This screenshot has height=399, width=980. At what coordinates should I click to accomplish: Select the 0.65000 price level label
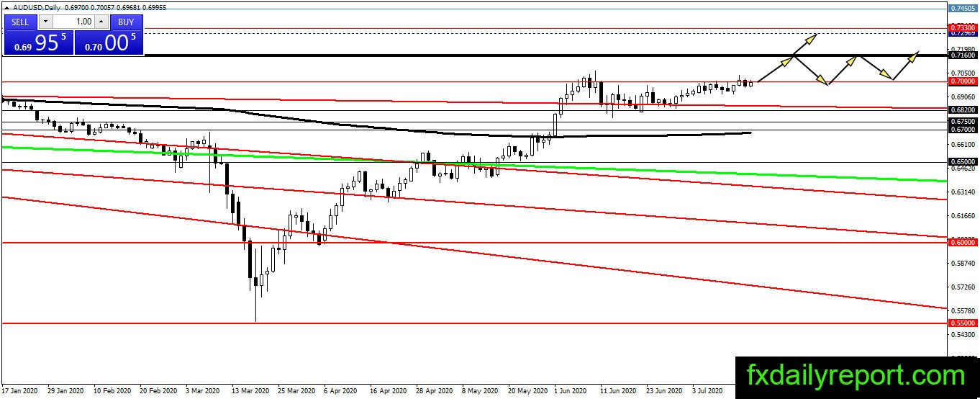click(x=963, y=162)
